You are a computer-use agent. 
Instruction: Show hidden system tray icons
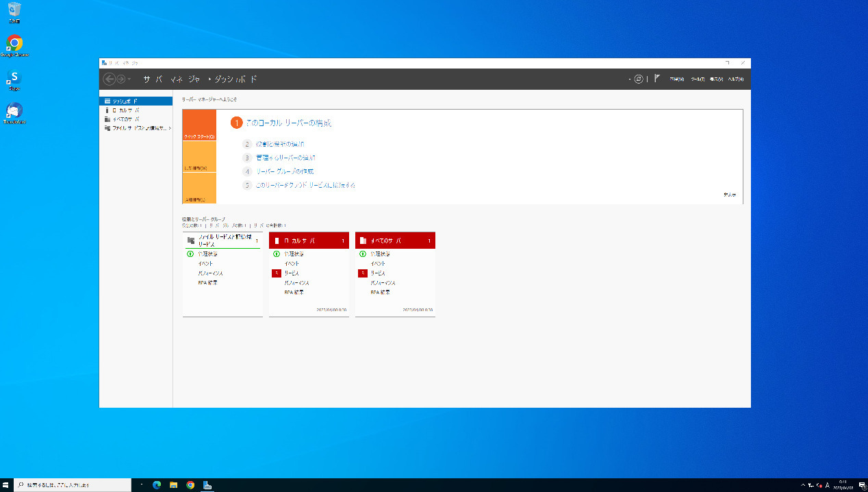click(803, 485)
